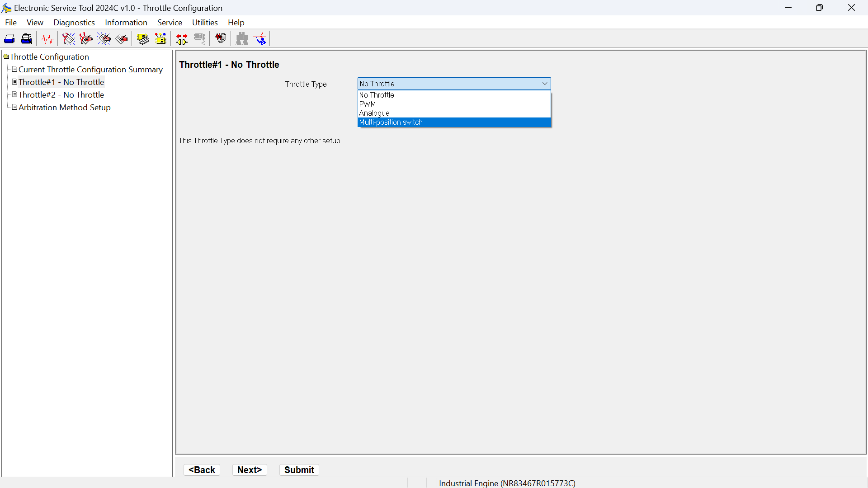Viewport: 868px width, 488px height.
Task: Close the Electronic Service Tool window
Action: [x=851, y=8]
